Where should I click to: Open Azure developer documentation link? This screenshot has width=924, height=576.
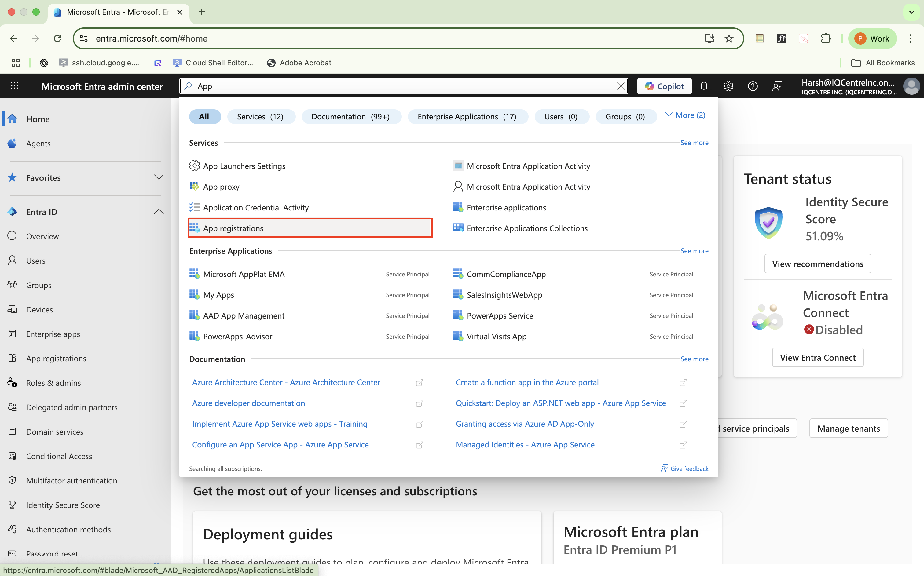coord(248,403)
